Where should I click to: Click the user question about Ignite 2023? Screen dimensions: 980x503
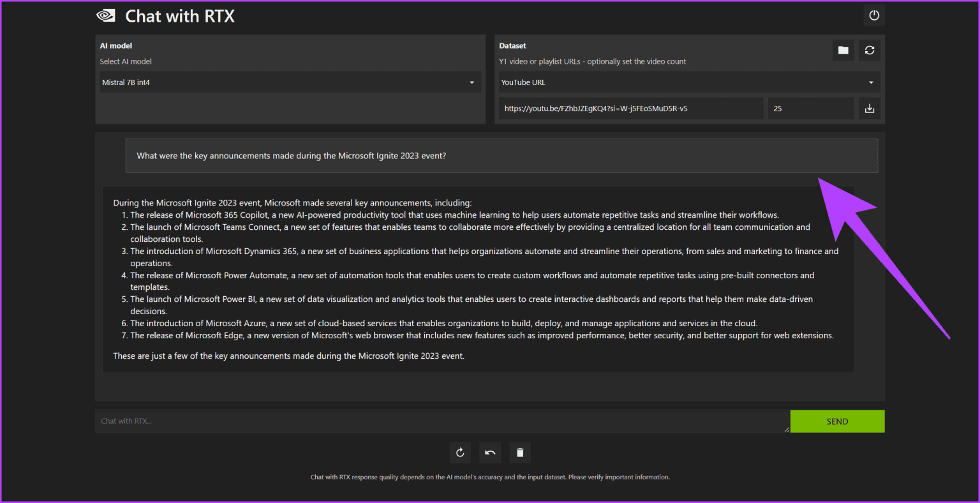tap(292, 156)
